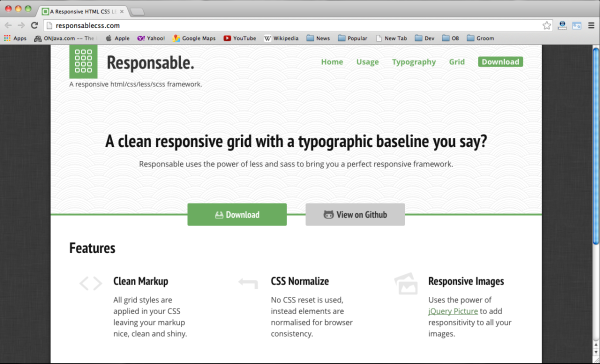Screen dimensions: 600x364
Task: Open the YouTube bookmark
Action: point(240,38)
